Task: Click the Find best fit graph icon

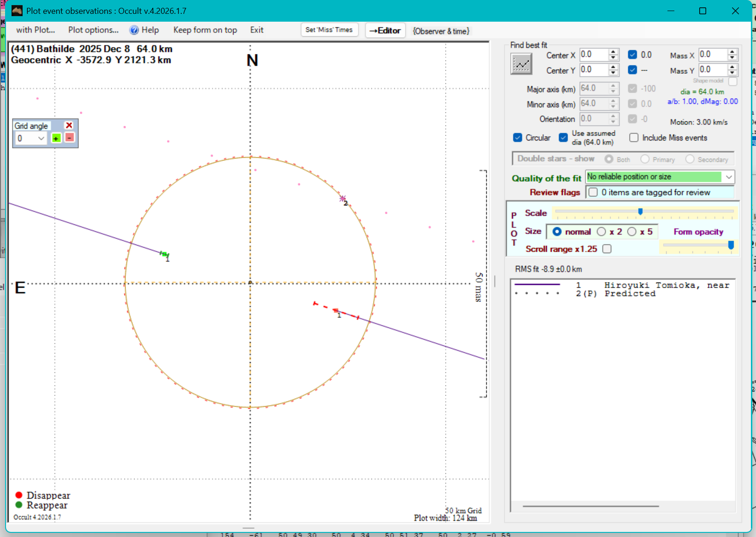Action: [521, 64]
